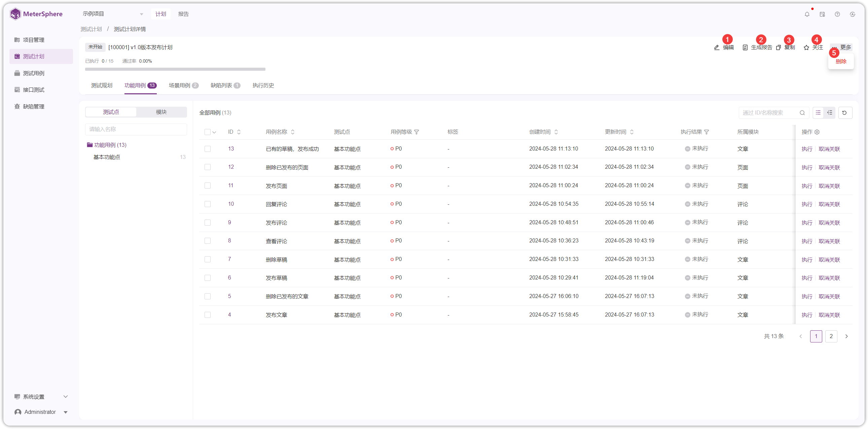The width and height of the screenshot is (868, 429).
Task: Switch to tree view icon
Action: coord(830,113)
